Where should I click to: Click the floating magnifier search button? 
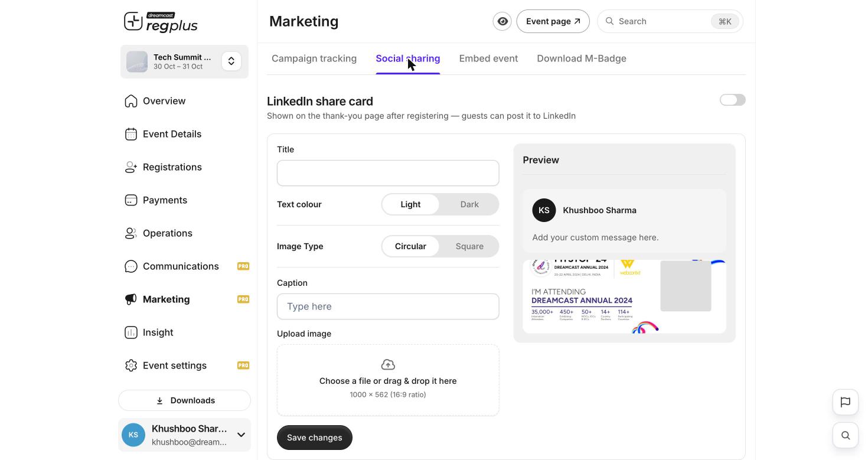[846, 435]
